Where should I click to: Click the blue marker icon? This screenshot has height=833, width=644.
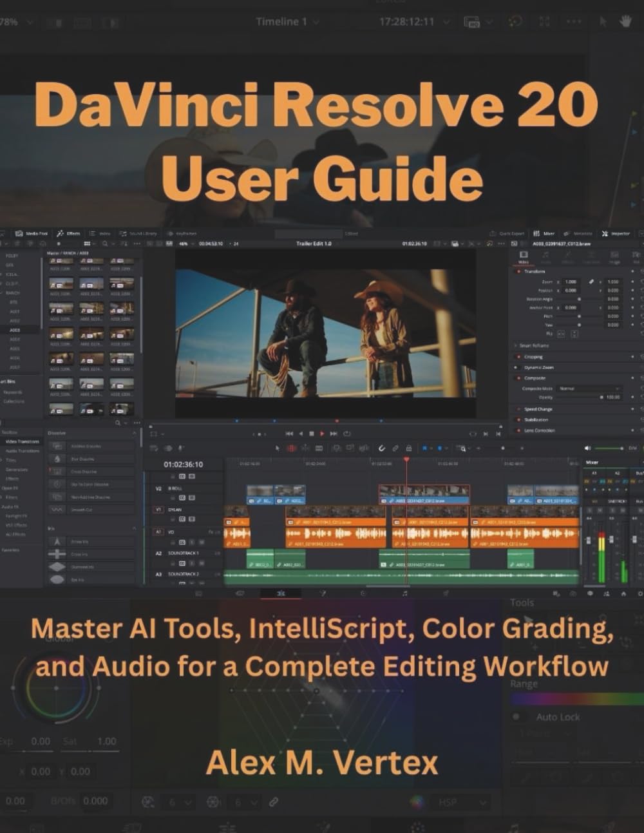click(439, 448)
